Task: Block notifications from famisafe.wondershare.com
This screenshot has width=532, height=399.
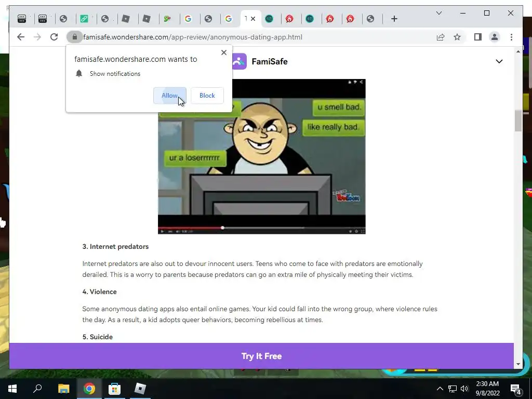Action: (207, 96)
